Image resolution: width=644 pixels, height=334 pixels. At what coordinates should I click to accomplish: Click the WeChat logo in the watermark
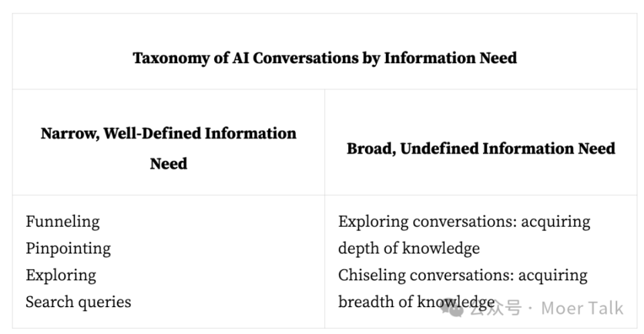pyautogui.click(x=454, y=308)
